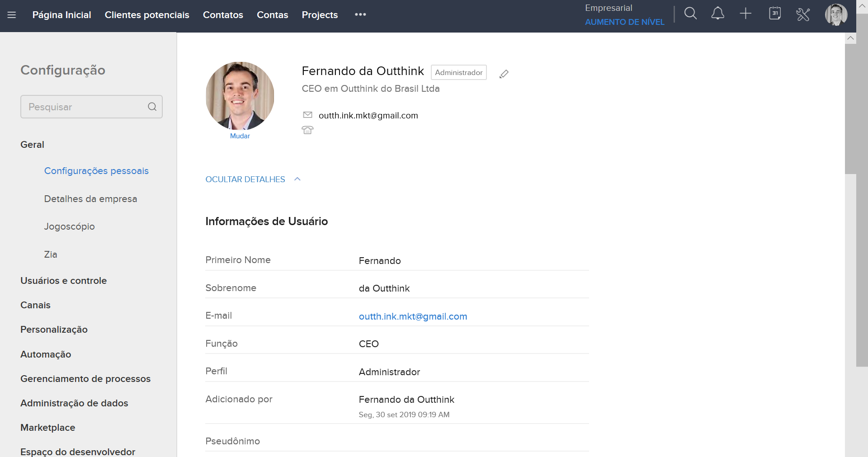Open the notifications bell
The image size is (868, 457).
pos(717,14)
